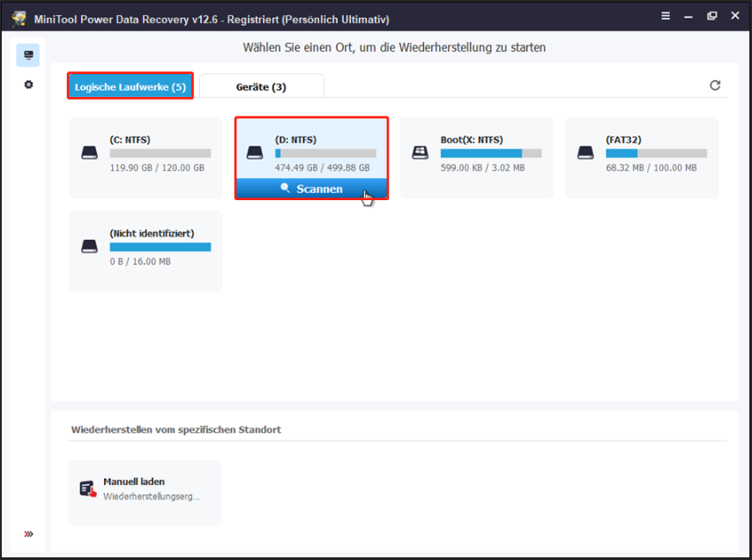Click the '(D: NTFS)' label

click(x=295, y=139)
